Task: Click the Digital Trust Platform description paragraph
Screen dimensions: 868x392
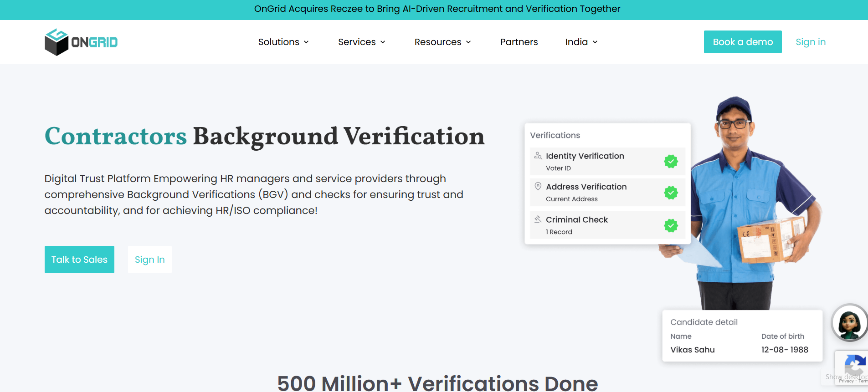Action: [254, 194]
